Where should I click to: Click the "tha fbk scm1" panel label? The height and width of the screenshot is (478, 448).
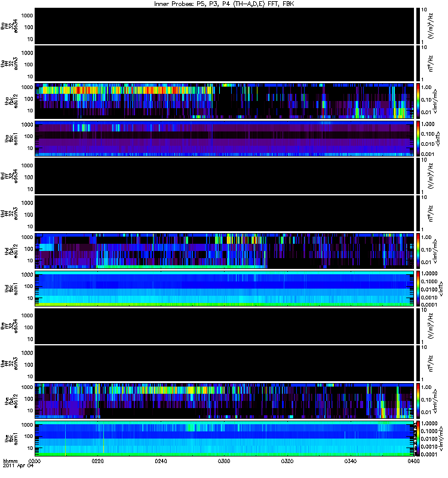pyautogui.click(x=11, y=139)
